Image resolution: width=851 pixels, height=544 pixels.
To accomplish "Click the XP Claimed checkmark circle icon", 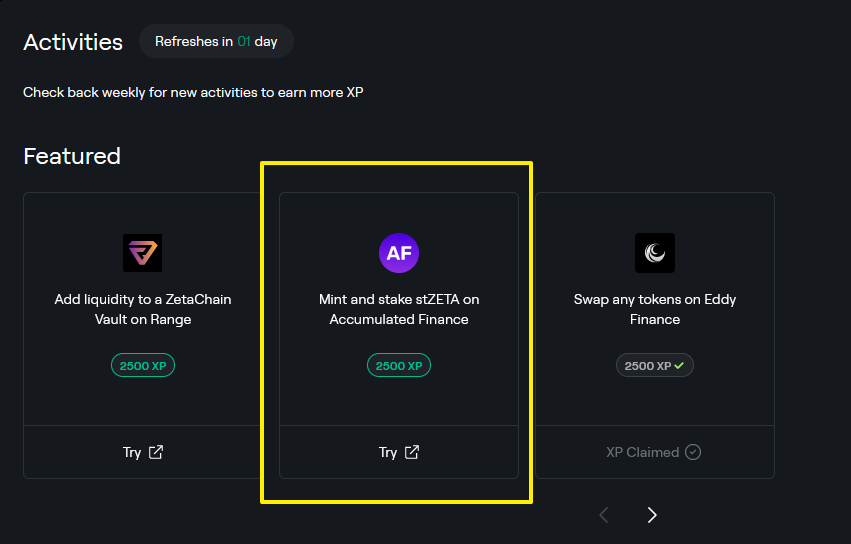I will pyautogui.click(x=693, y=452).
